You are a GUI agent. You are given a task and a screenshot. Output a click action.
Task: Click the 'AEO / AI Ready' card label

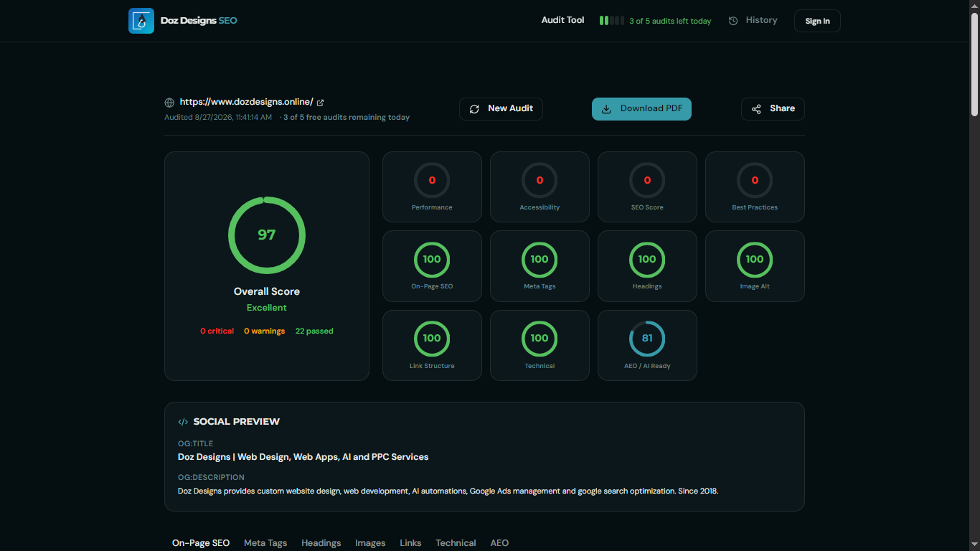coord(647,366)
